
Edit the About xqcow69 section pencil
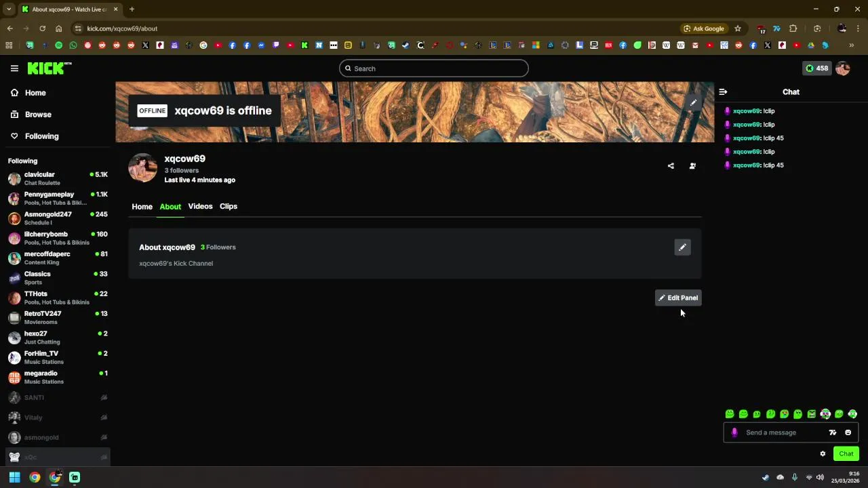(682, 247)
